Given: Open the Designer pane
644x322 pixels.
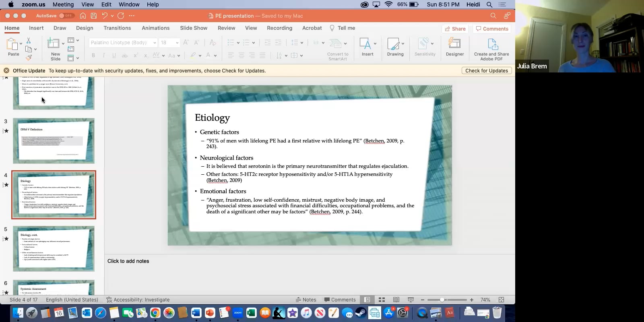Looking at the screenshot, I should tap(455, 47).
